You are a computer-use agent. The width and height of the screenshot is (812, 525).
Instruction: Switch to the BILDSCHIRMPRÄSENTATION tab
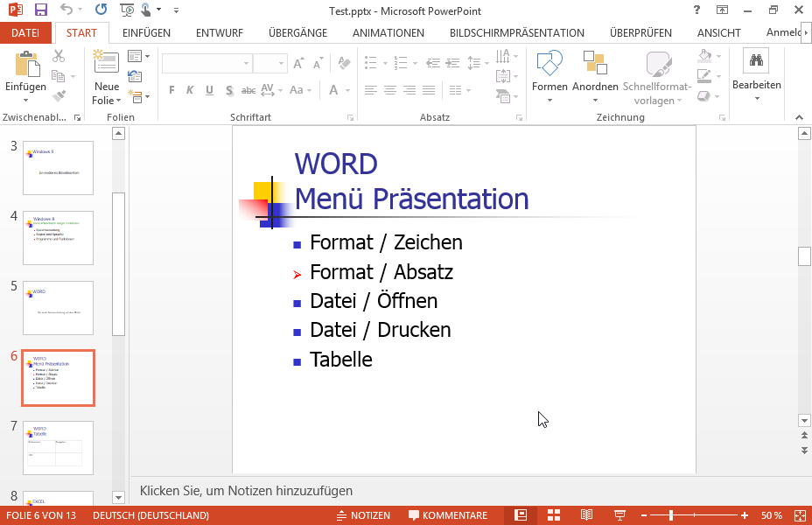tap(516, 32)
